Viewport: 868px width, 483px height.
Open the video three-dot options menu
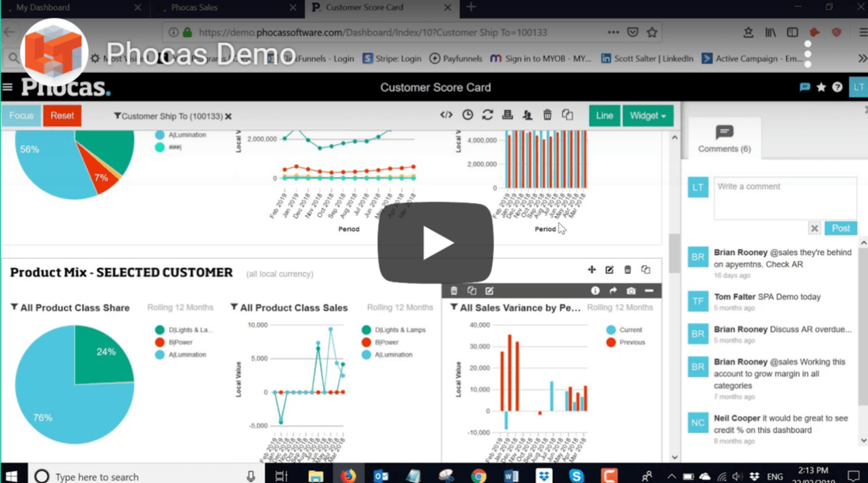(807, 53)
